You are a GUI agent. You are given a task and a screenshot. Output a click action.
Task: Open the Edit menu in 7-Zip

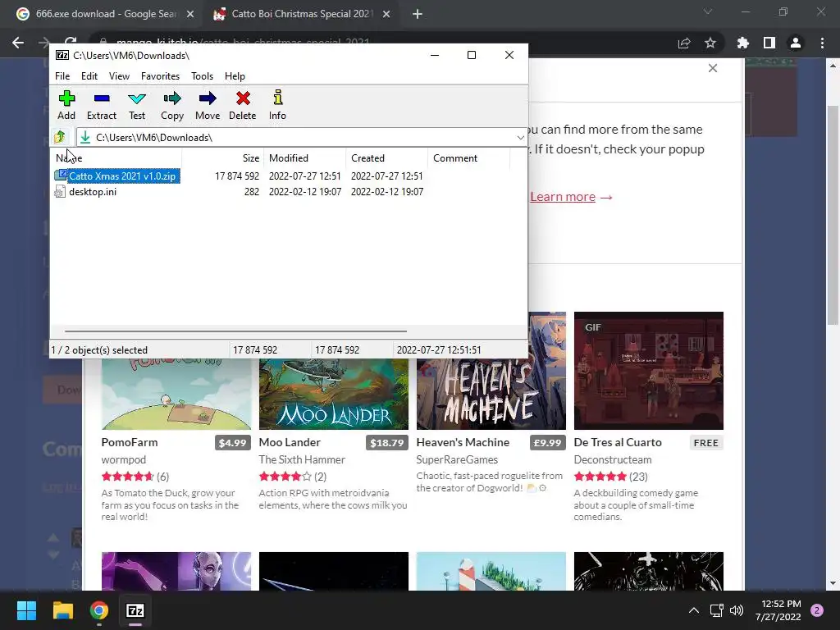tap(89, 76)
